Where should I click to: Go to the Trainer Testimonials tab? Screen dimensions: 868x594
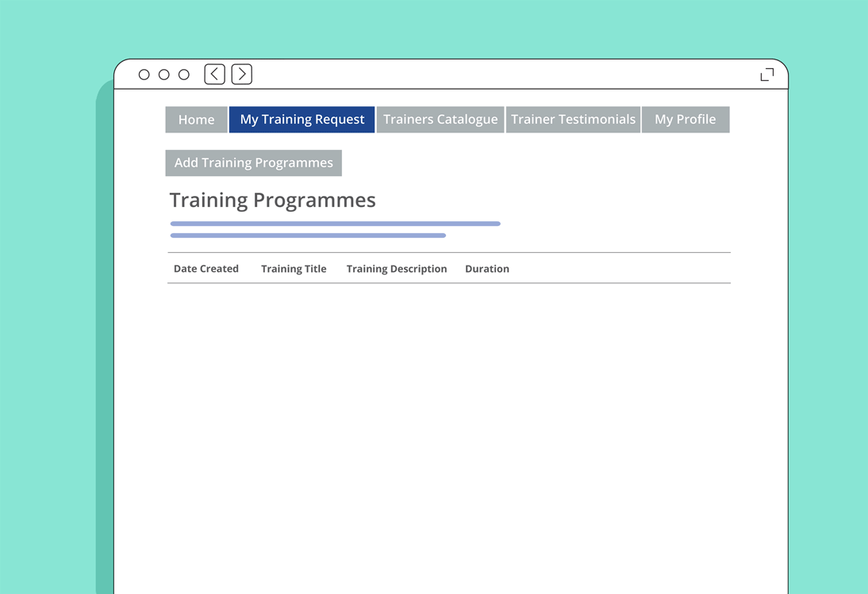573,120
